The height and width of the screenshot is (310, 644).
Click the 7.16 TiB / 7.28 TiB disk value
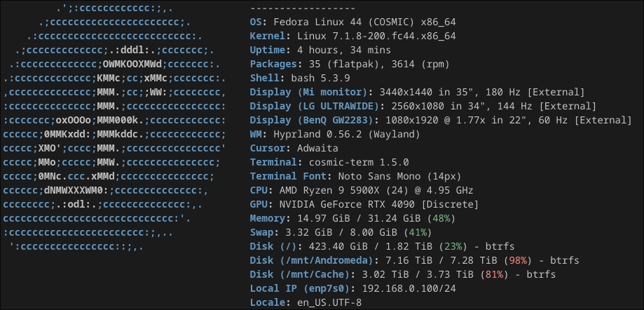[441, 260]
